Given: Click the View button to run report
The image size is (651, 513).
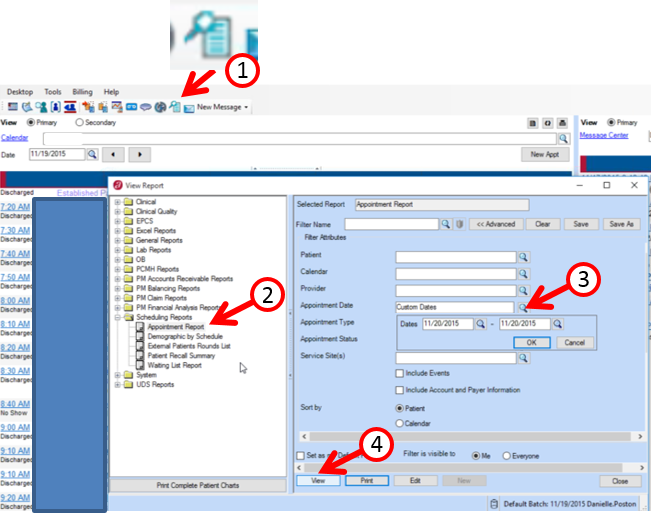Looking at the screenshot, I should click(x=318, y=480).
